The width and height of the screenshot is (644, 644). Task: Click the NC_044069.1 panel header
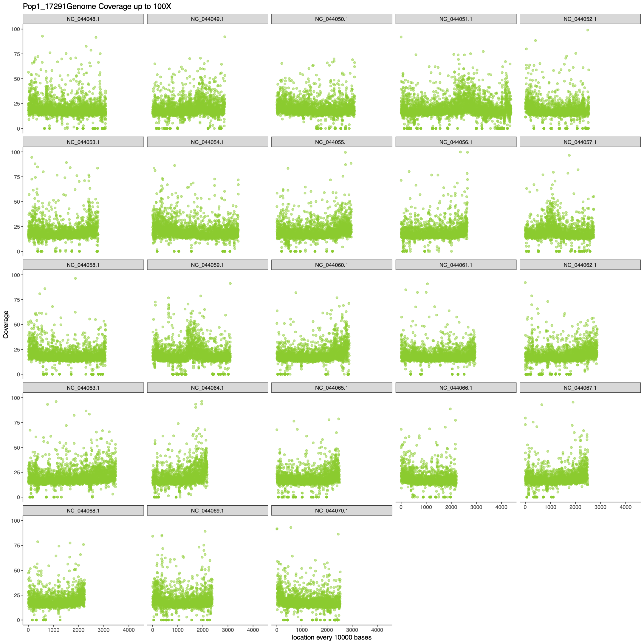207,511
